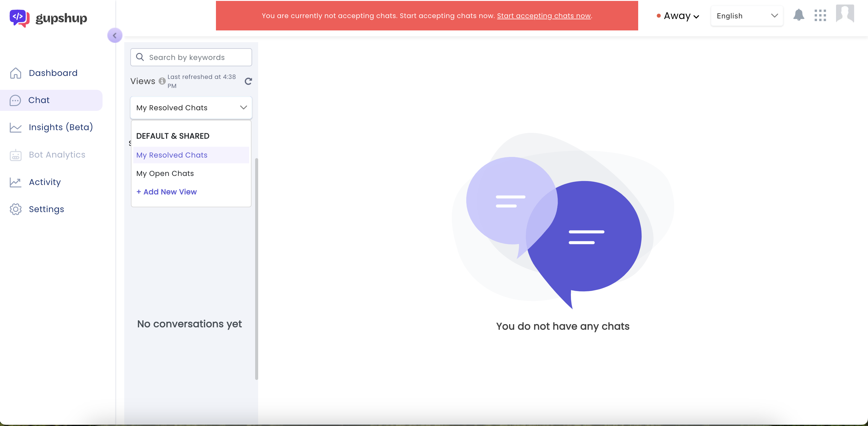Open Settings from the sidebar
Screen dimensions: 868x426
coord(46,209)
